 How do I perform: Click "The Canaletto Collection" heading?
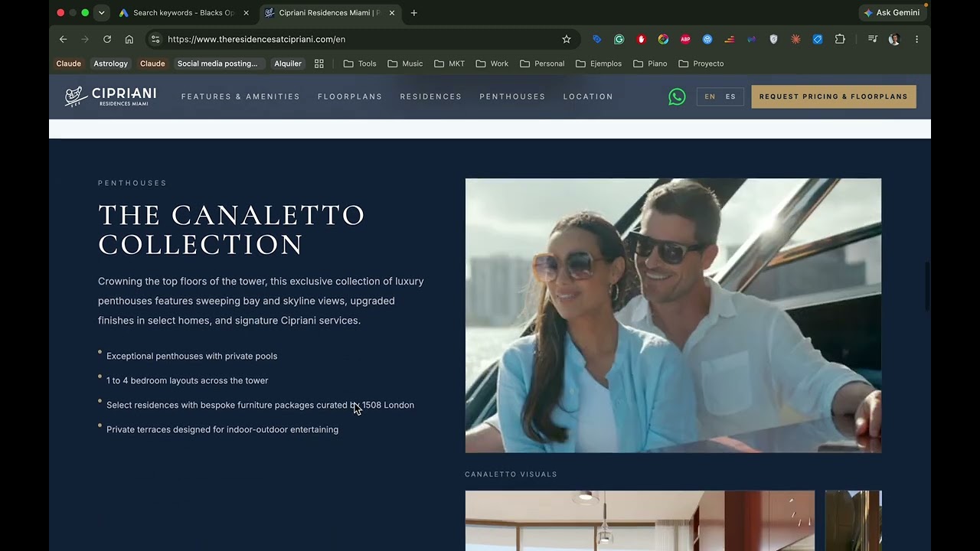coord(232,230)
